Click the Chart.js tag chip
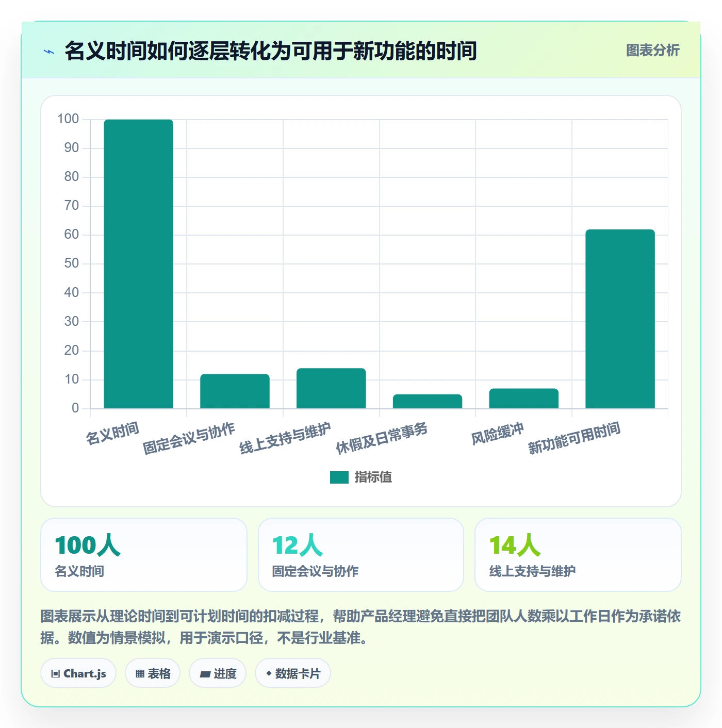722x728 pixels. coord(78,673)
